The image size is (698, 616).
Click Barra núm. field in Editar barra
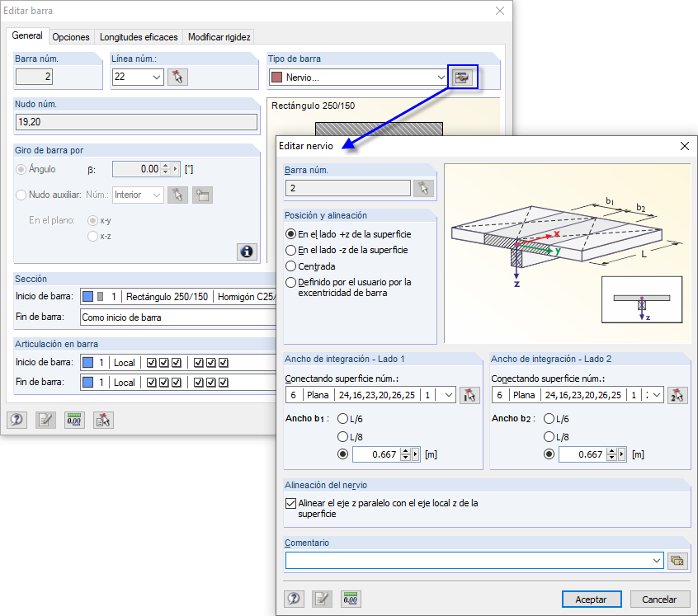click(35, 77)
